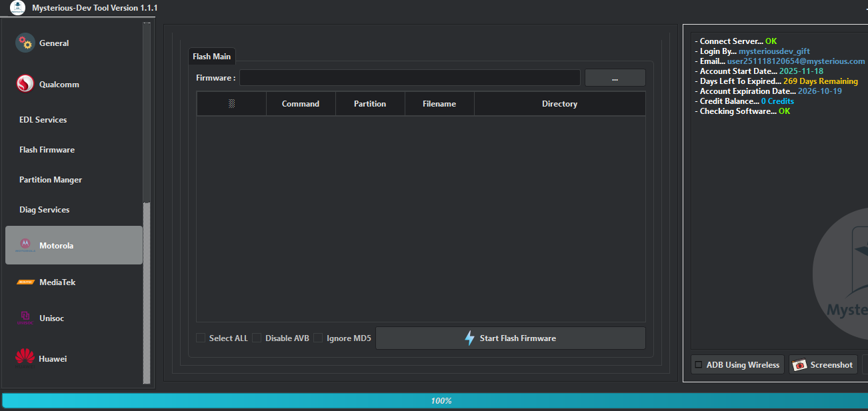Open Diag Services section

44,209
